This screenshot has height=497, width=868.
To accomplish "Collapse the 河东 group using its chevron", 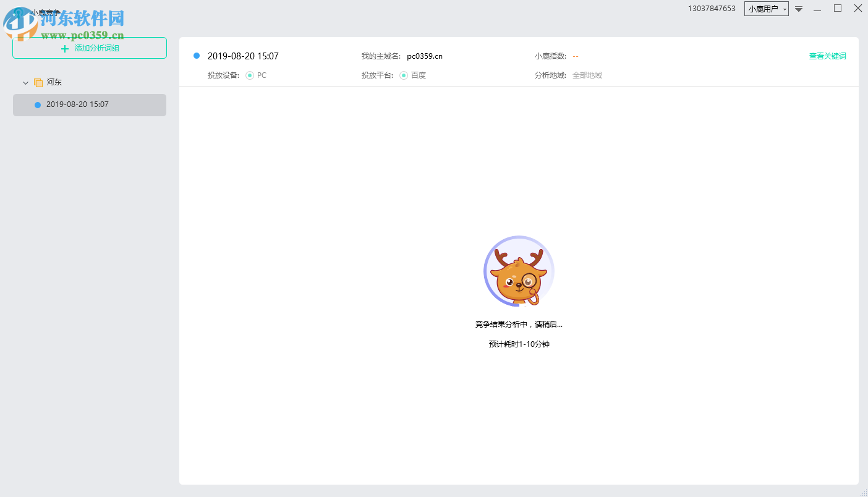I will click(x=25, y=82).
